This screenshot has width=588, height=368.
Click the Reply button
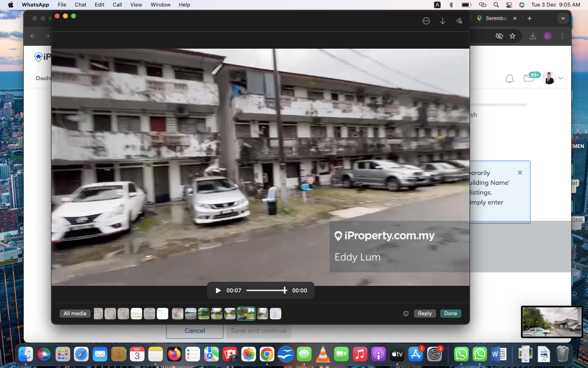coord(425,314)
